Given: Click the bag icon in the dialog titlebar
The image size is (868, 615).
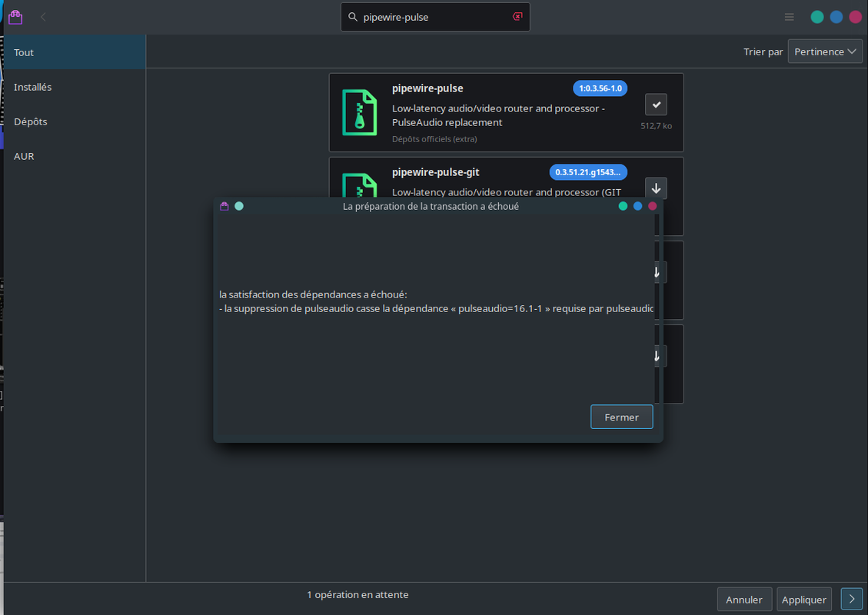Looking at the screenshot, I should click(x=224, y=206).
